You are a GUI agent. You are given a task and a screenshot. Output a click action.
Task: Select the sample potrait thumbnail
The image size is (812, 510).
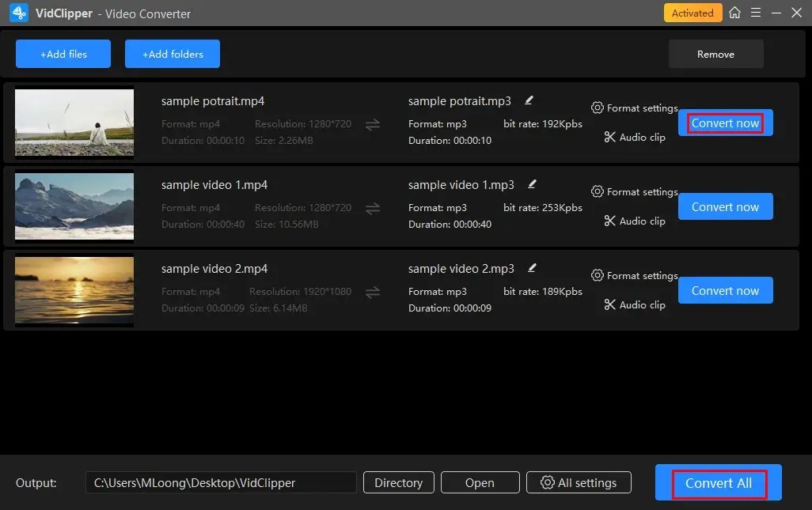point(74,122)
